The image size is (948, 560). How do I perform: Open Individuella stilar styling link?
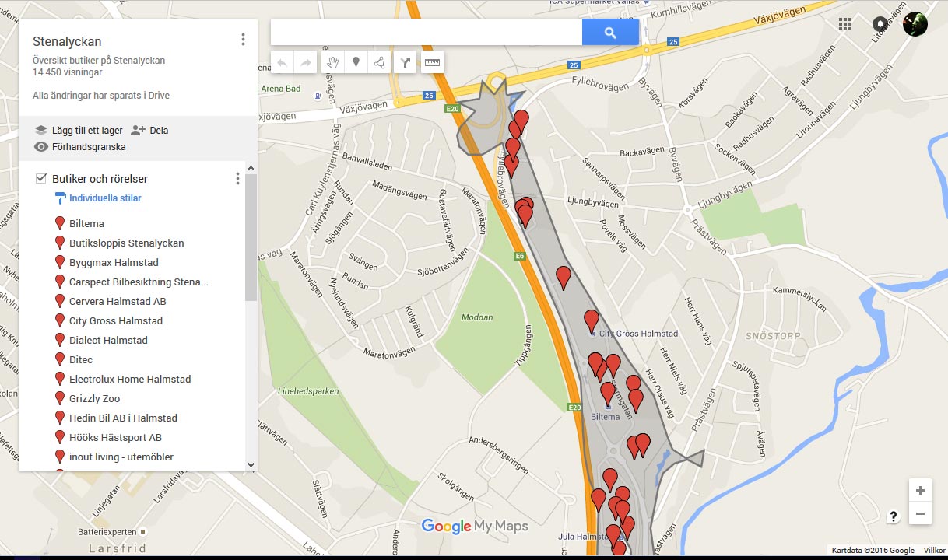pyautogui.click(x=105, y=198)
